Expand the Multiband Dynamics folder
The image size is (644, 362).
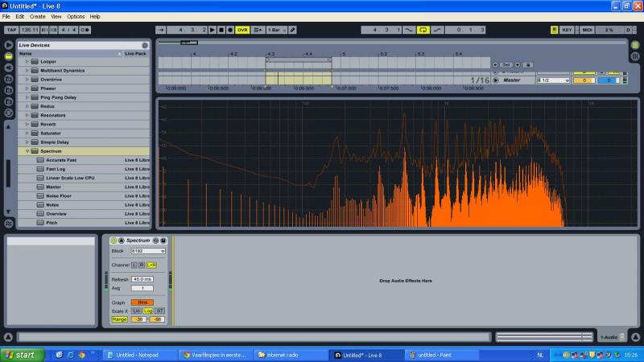pyautogui.click(x=27, y=71)
